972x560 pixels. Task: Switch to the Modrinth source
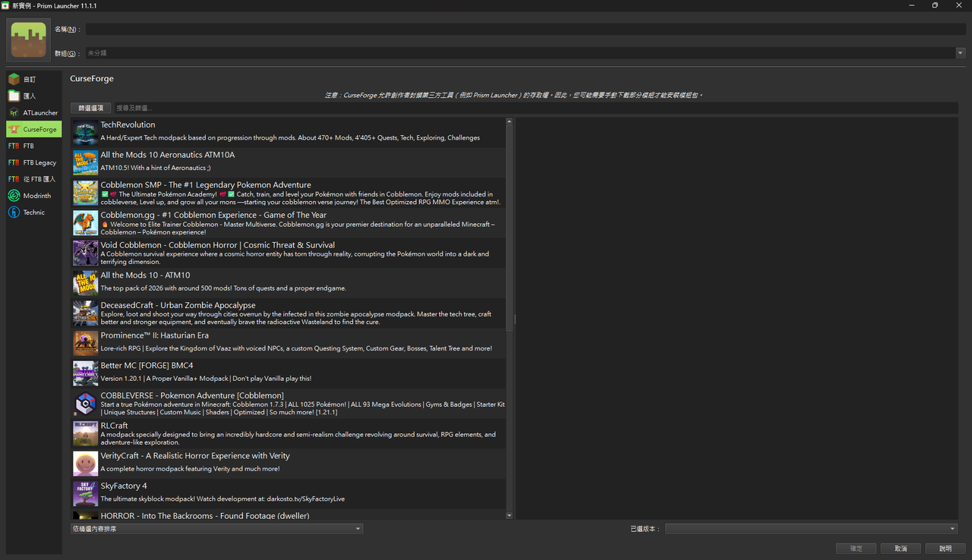pyautogui.click(x=33, y=196)
